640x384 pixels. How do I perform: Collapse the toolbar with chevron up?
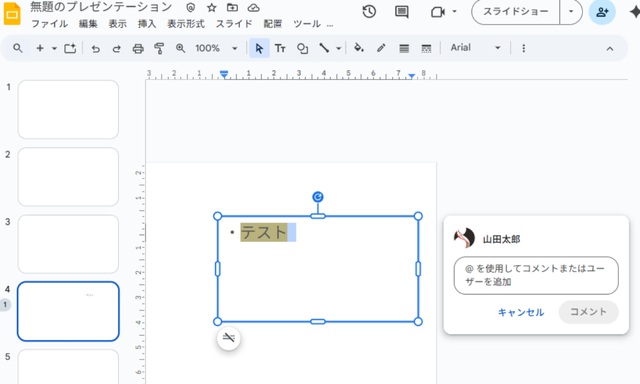[x=610, y=49]
